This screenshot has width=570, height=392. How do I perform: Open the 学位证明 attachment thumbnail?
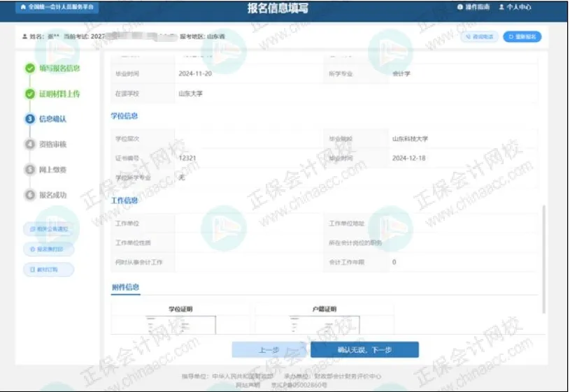pos(180,325)
